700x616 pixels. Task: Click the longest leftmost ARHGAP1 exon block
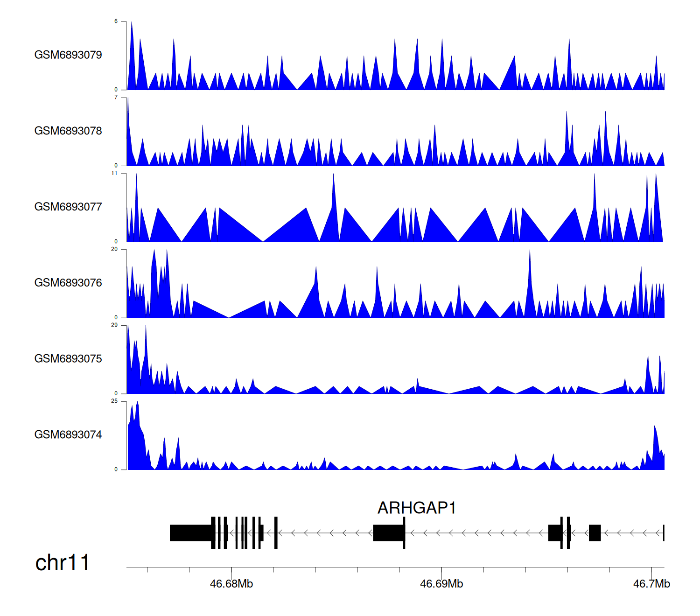tap(190, 533)
